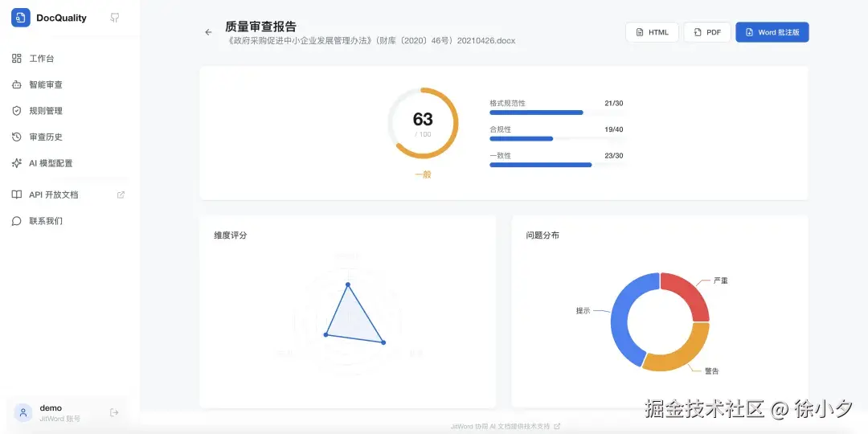Click the 一致性 label
Viewport: 868px width, 434px height.
click(501, 156)
